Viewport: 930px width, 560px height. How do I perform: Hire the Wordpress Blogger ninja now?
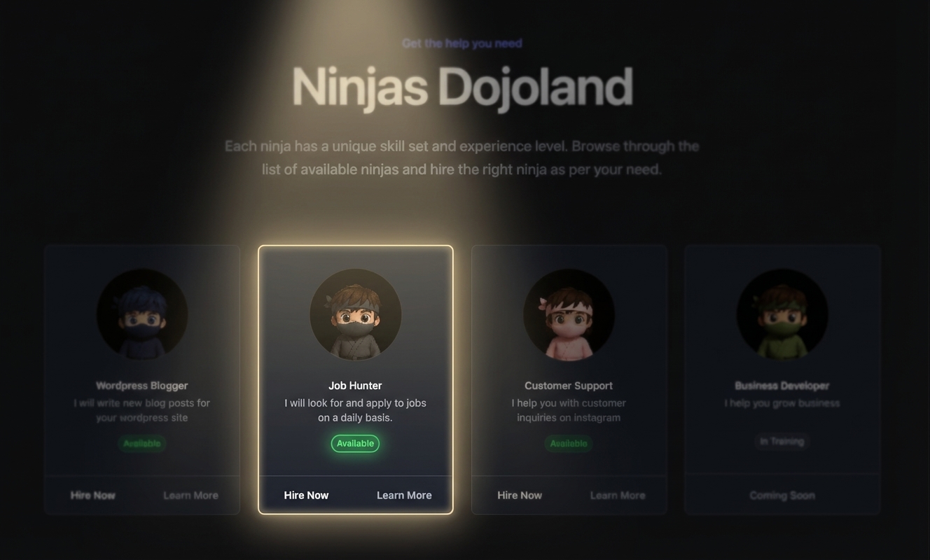pyautogui.click(x=93, y=495)
